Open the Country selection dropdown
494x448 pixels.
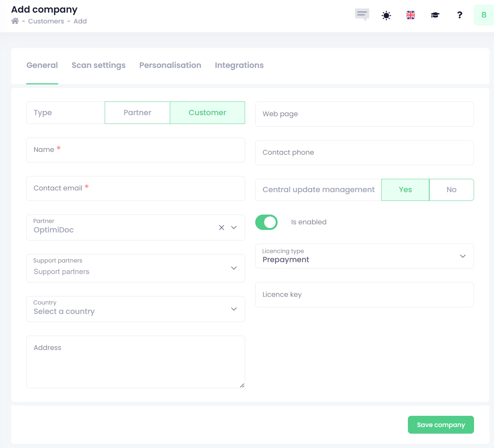(x=234, y=309)
